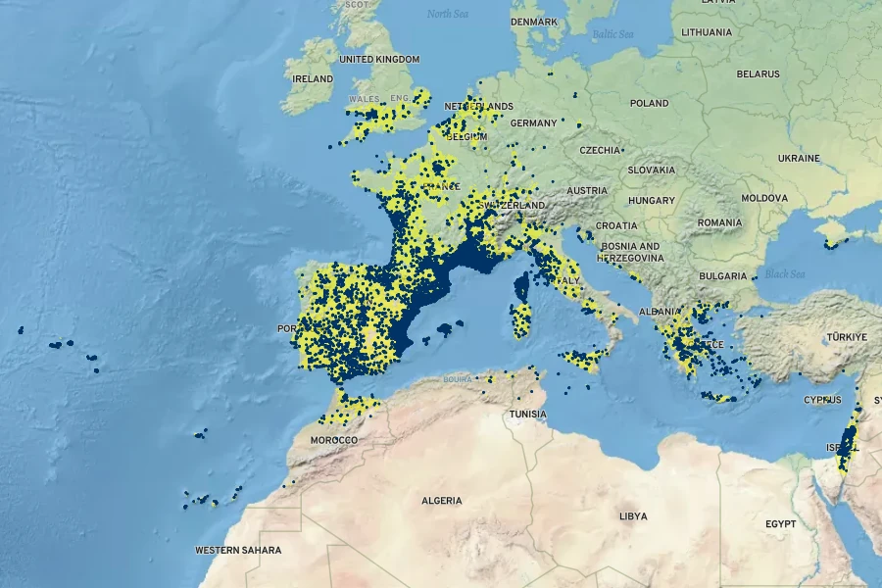Select the LIBYA label on the map
This screenshot has width=882, height=588.
click(633, 515)
